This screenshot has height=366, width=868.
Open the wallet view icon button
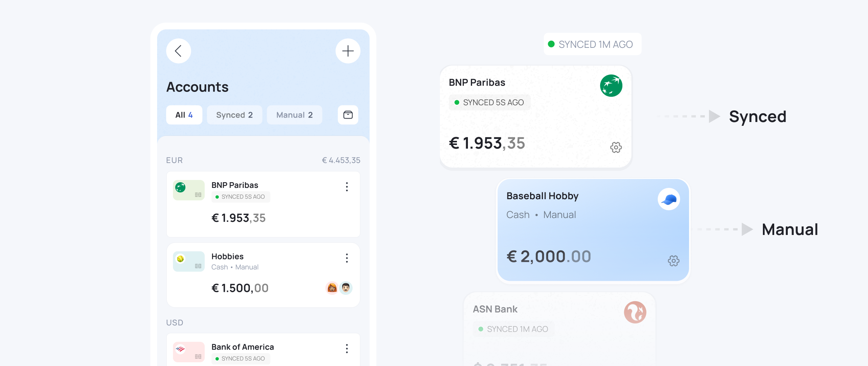coord(348,115)
